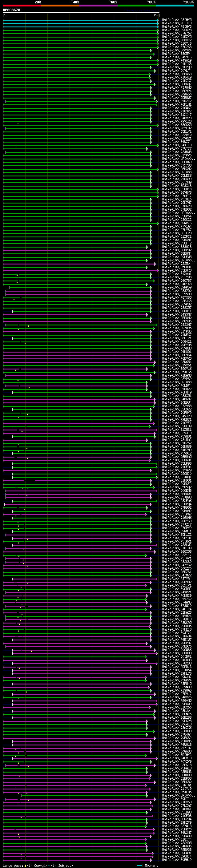Select hit UniRef100_C6MC80
Viewport: 197px width, 868px height.
(177, 782)
